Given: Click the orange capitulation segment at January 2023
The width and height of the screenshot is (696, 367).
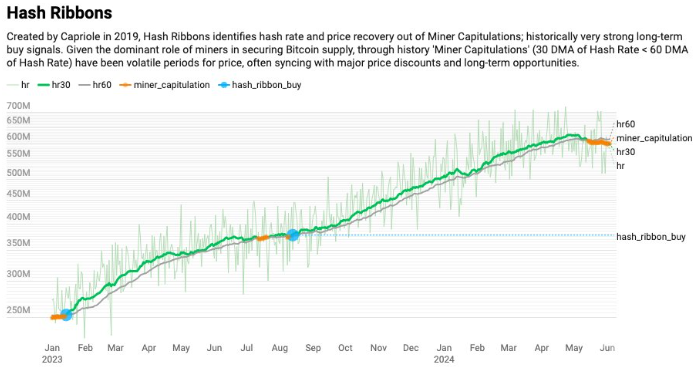Looking at the screenshot, I should 56,317.
